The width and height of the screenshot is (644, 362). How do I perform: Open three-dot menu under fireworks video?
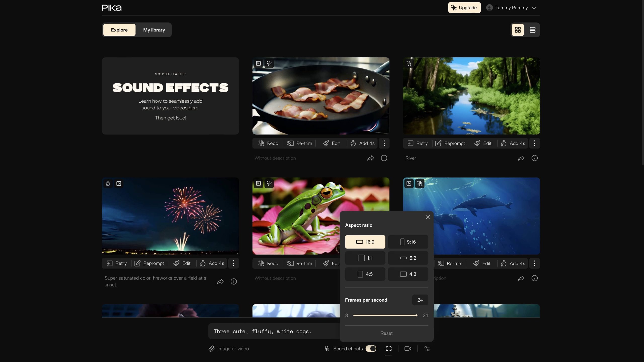tap(233, 263)
